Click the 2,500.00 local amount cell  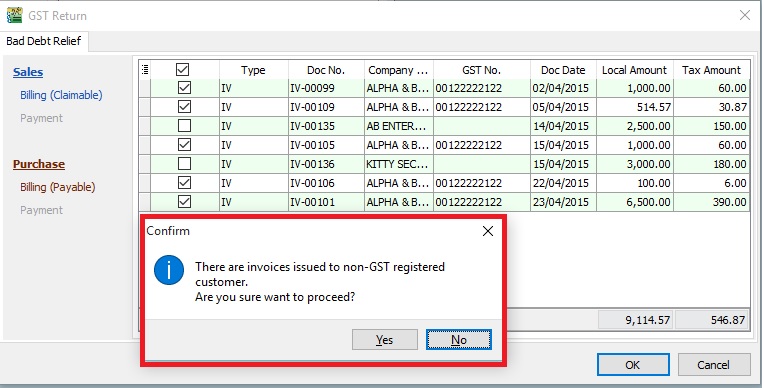click(635, 126)
